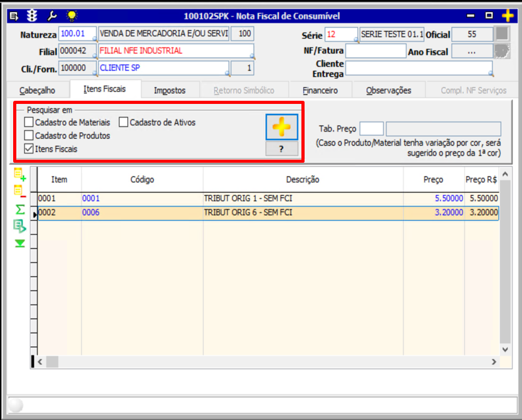522x420 pixels.
Task: Click the lightbulb icon in title bar
Action: point(71,15)
